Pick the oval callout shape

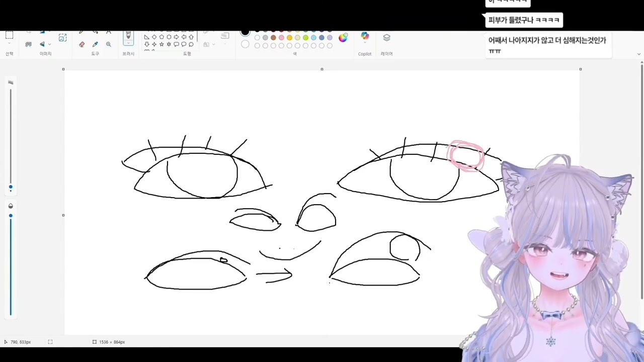click(184, 44)
